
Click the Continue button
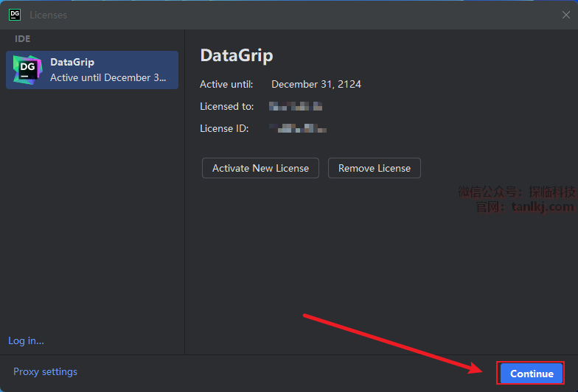(531, 374)
